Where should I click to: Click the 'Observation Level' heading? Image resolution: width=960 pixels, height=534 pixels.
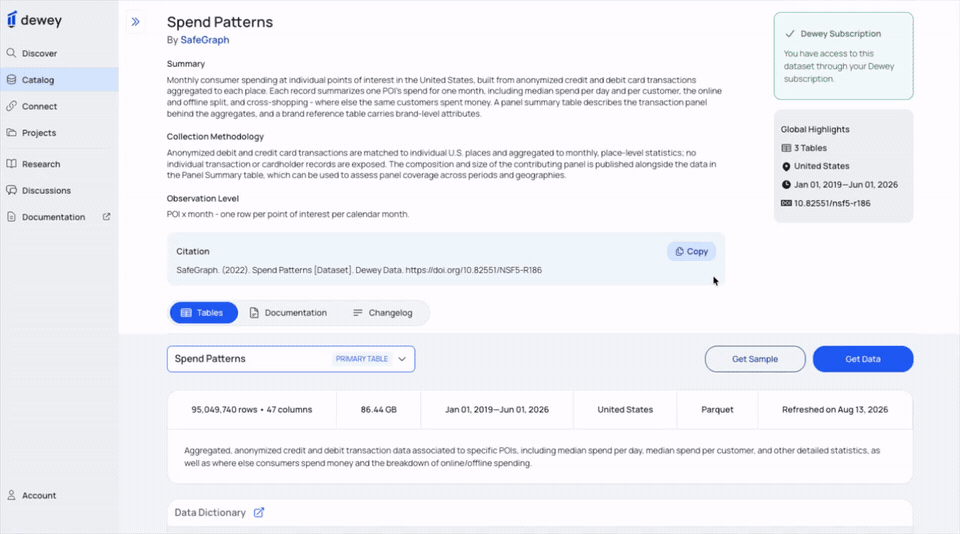(203, 198)
